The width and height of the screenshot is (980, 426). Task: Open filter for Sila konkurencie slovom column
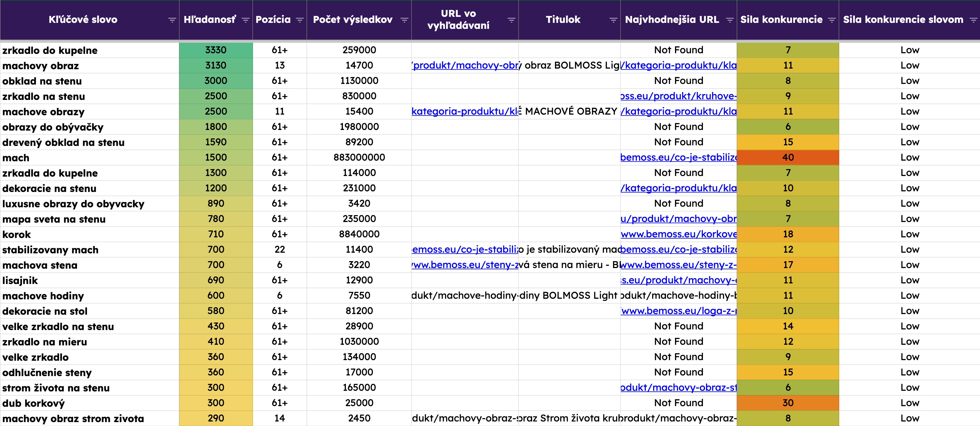(973, 20)
